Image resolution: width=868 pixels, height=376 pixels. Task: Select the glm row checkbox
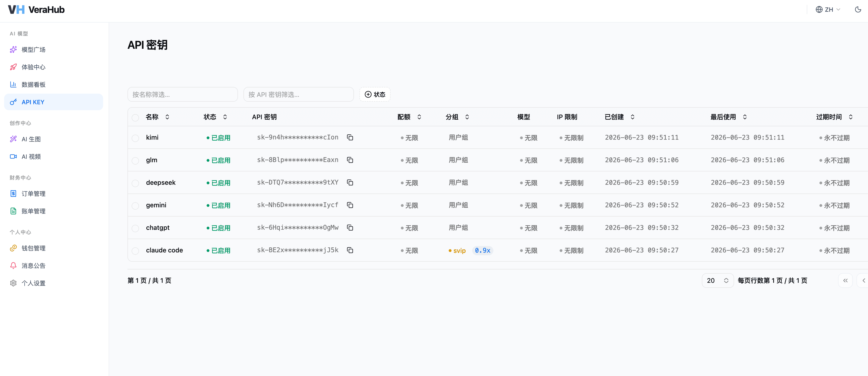click(136, 161)
